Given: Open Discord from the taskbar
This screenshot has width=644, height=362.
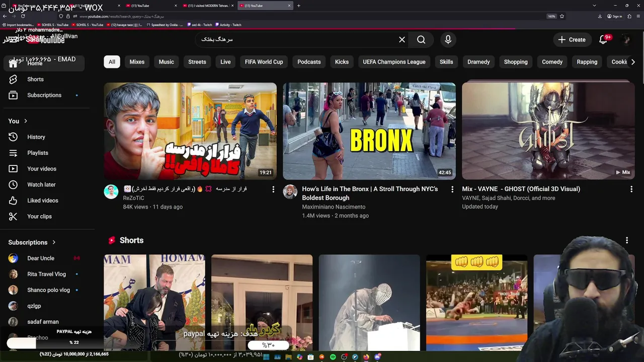Looking at the screenshot, I should (x=377, y=357).
